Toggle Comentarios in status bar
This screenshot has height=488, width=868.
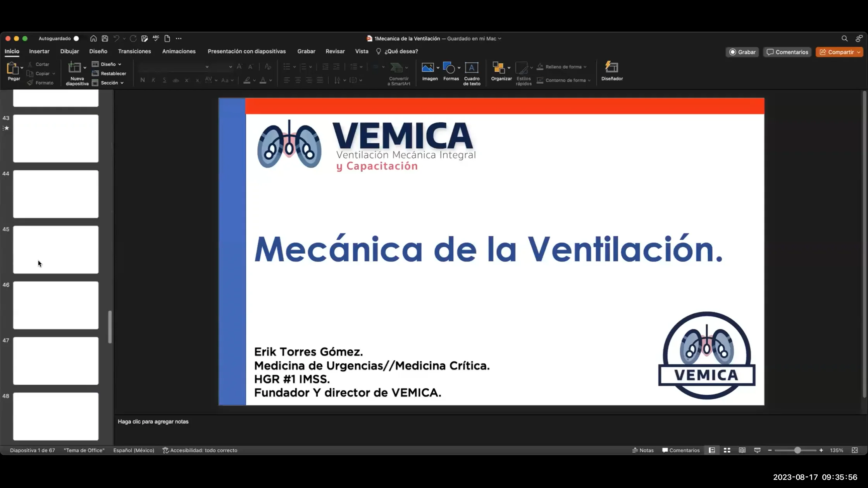[x=681, y=450]
